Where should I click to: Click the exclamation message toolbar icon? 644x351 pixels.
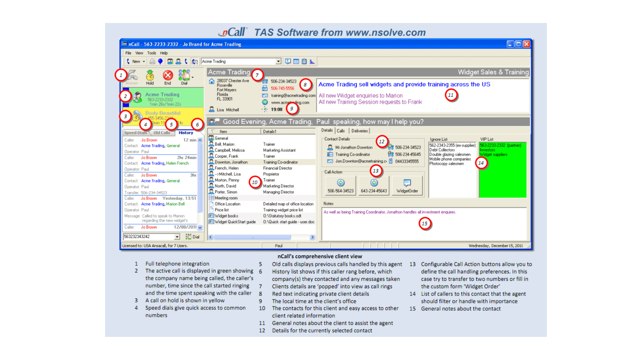288,62
